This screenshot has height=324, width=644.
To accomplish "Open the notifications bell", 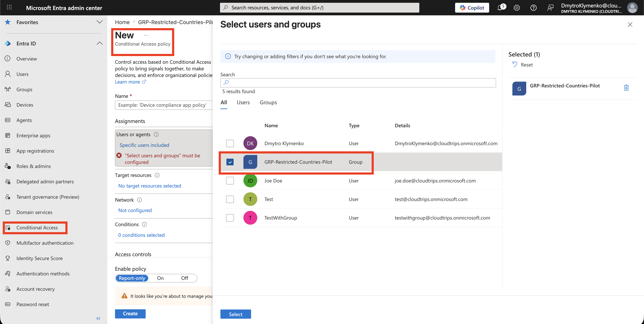I will [x=500, y=7].
